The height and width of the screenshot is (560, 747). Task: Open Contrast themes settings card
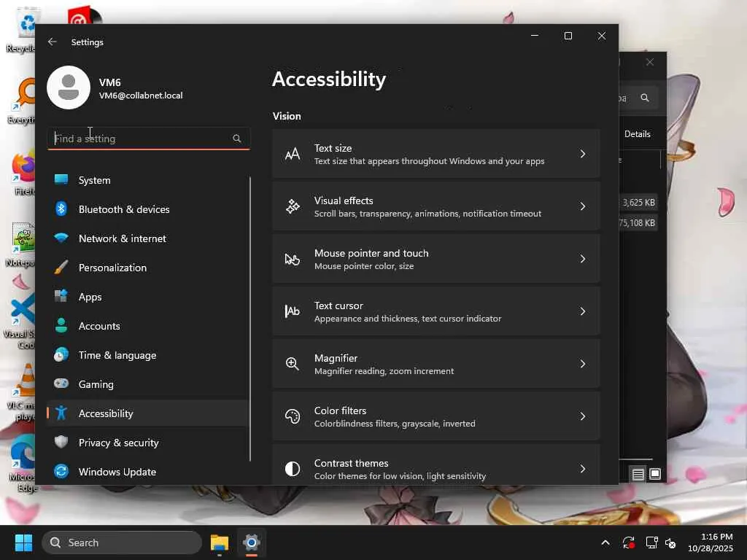tap(436, 464)
